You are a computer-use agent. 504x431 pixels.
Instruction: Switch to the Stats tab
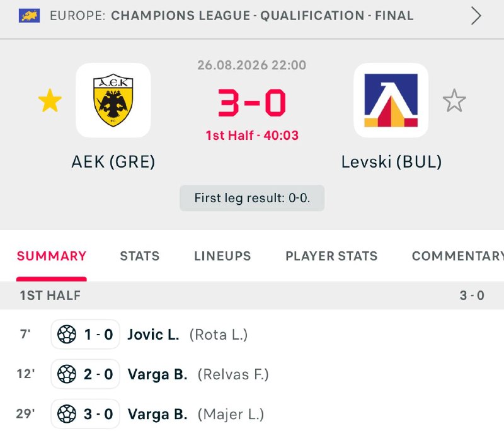(x=139, y=256)
